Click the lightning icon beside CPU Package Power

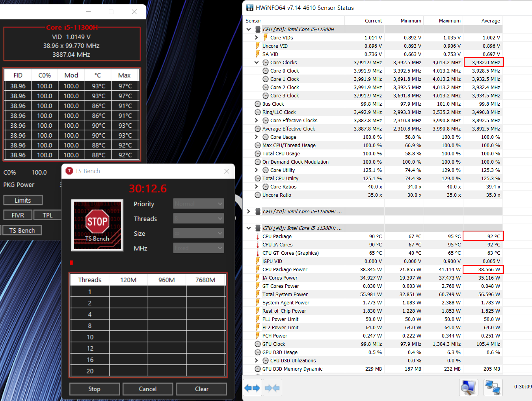(258, 270)
